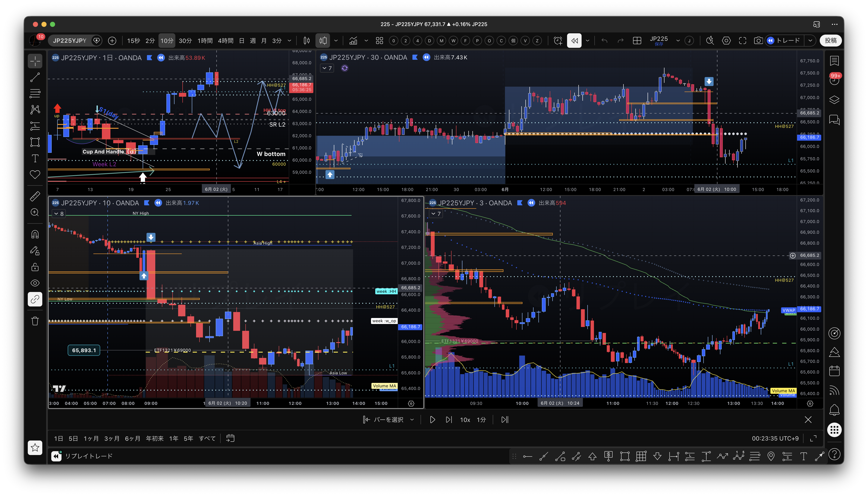
Task: Change the replay interval 1分
Action: pyautogui.click(x=481, y=420)
